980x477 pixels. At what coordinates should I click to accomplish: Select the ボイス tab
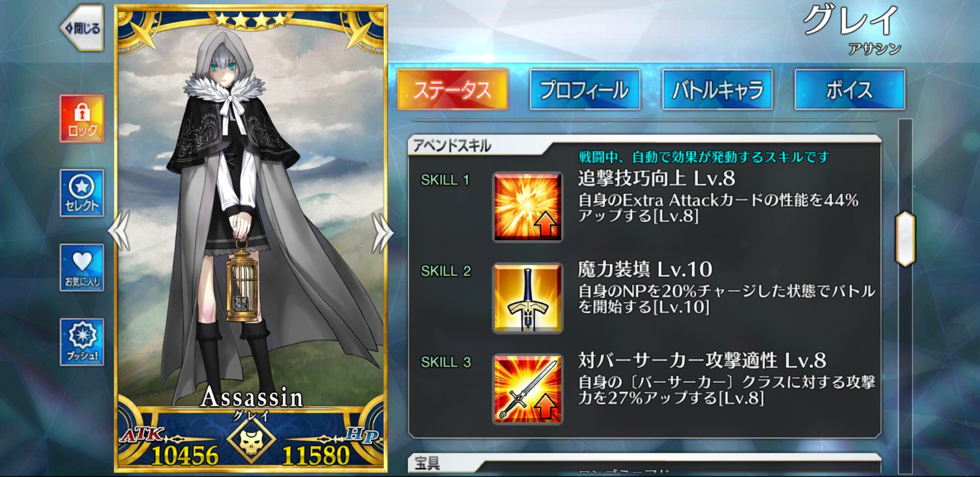[850, 90]
